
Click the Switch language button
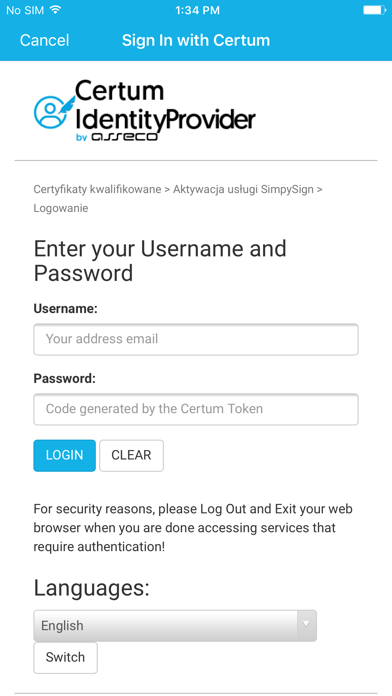(65, 657)
